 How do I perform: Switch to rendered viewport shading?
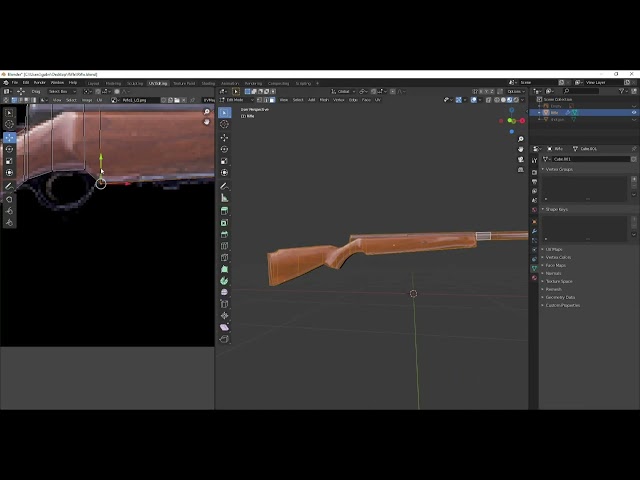click(x=516, y=100)
